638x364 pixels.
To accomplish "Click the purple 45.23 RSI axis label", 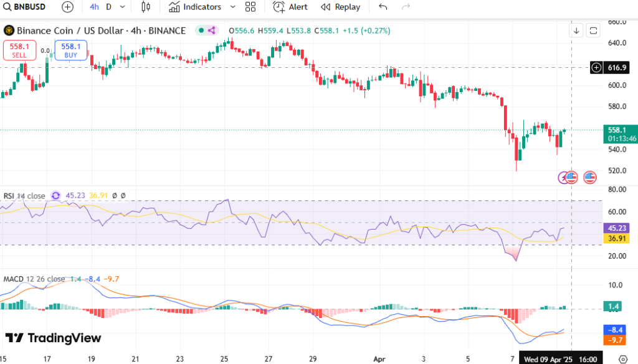I will click(x=617, y=228).
